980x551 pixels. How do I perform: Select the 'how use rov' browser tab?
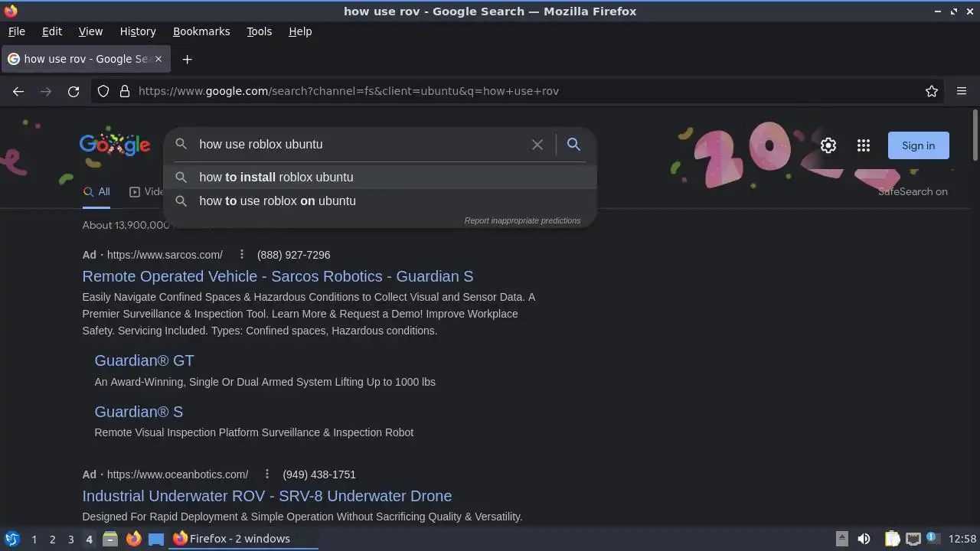[x=84, y=59]
